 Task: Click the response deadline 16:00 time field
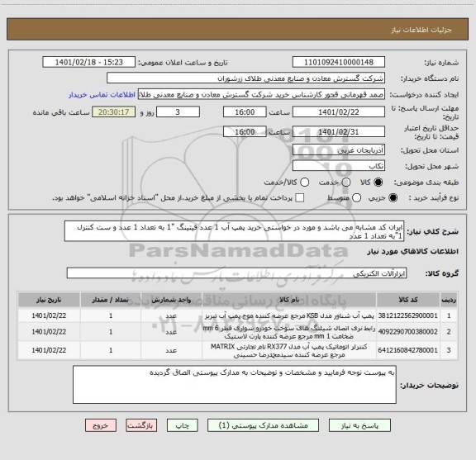(x=245, y=112)
